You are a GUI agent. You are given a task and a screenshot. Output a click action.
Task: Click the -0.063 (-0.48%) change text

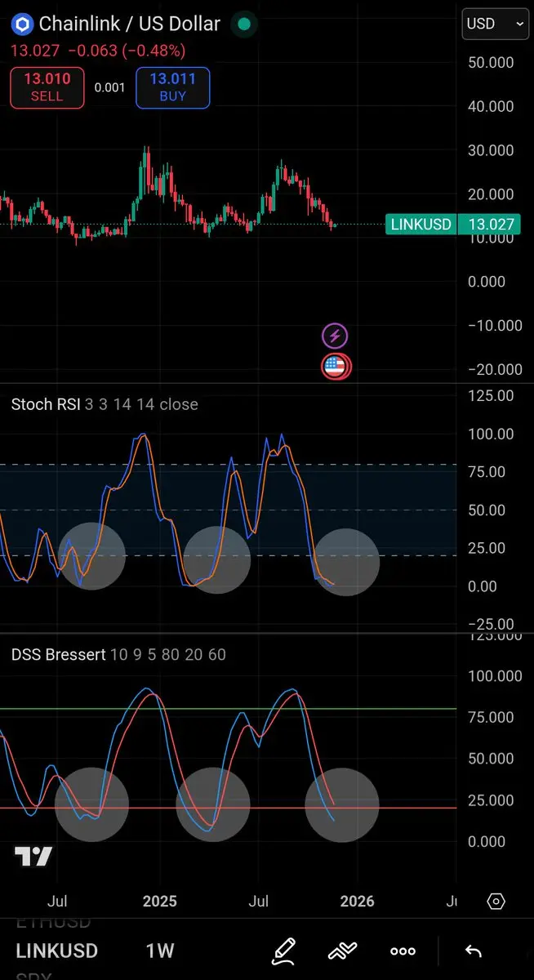pyautogui.click(x=127, y=51)
